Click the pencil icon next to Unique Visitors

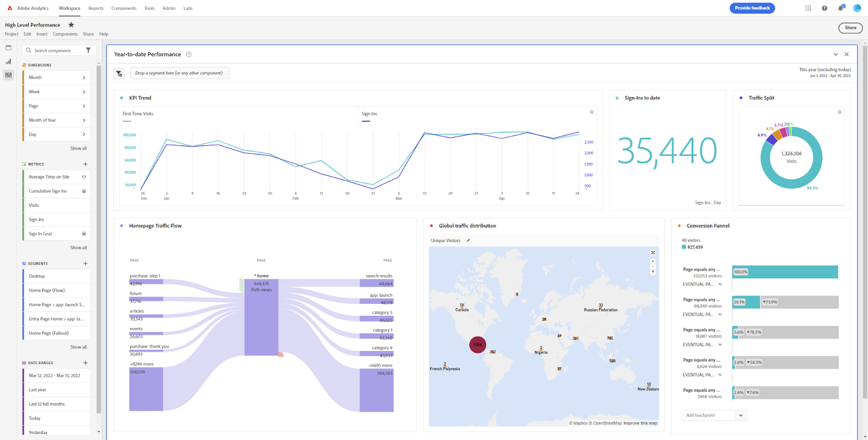pyautogui.click(x=468, y=240)
